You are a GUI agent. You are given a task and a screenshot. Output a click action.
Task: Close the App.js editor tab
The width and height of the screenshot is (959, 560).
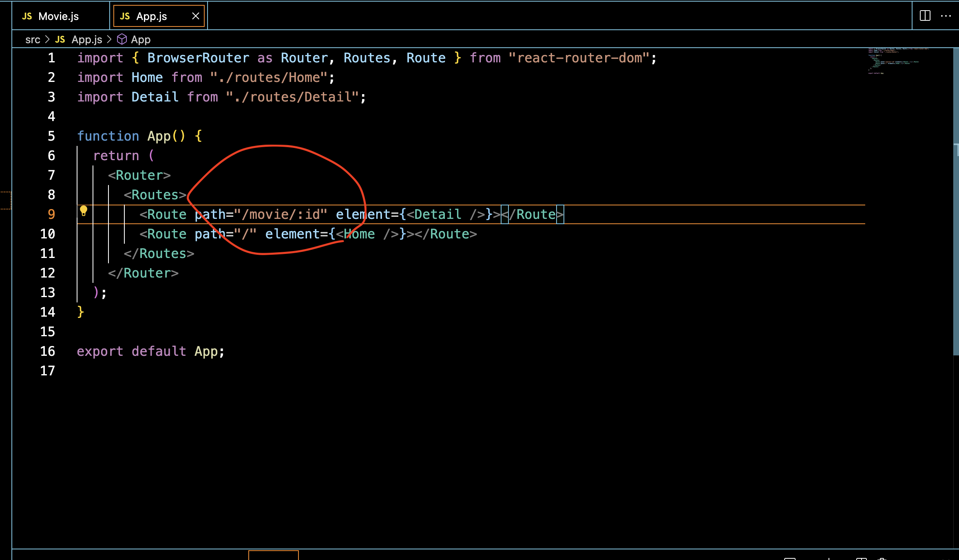tap(196, 16)
